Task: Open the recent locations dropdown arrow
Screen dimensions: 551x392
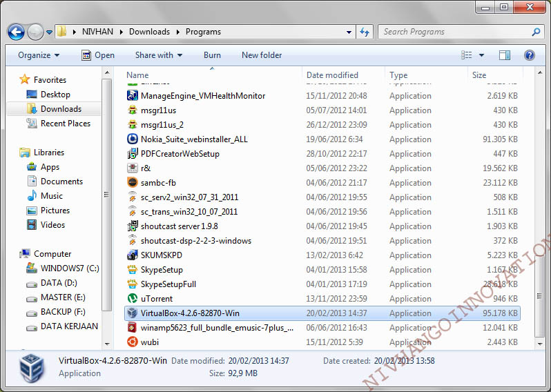Action: [x=49, y=32]
